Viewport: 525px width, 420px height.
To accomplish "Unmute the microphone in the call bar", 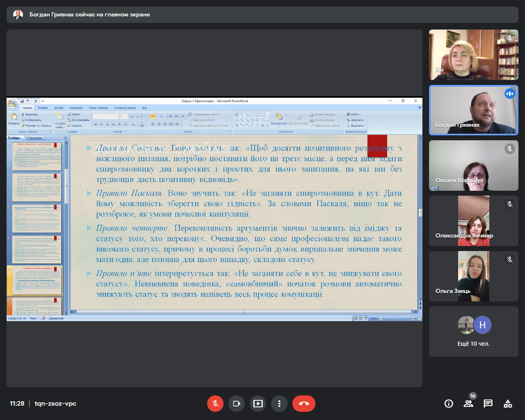I will [215, 404].
